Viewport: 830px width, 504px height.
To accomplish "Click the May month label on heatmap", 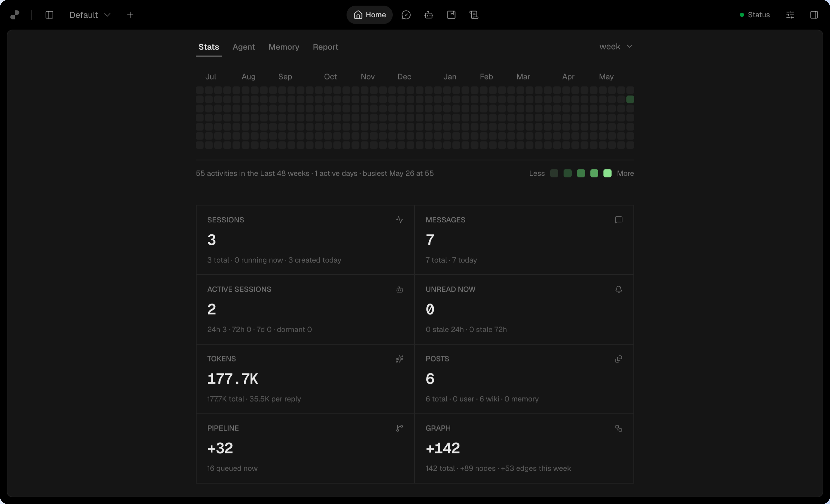I will 606,77.
